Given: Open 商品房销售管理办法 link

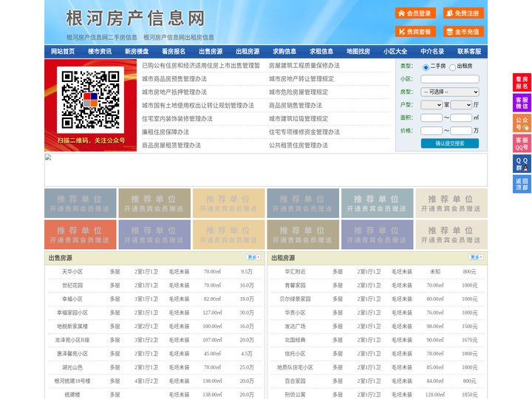Looking at the screenshot, I should (x=296, y=105).
